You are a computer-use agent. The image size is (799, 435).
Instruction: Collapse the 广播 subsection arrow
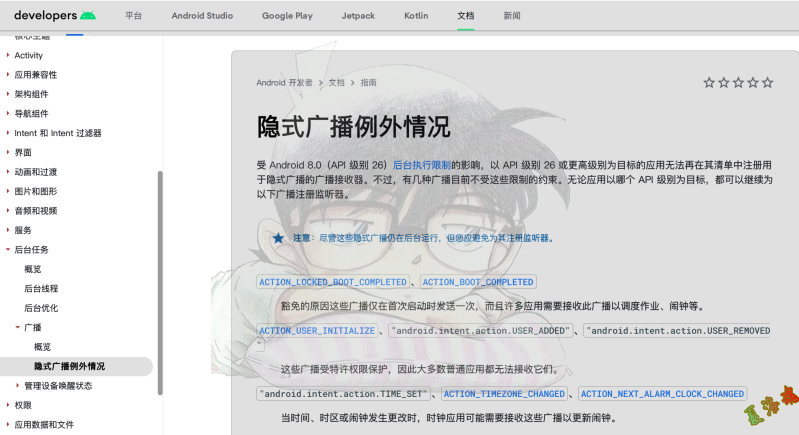(x=17, y=327)
